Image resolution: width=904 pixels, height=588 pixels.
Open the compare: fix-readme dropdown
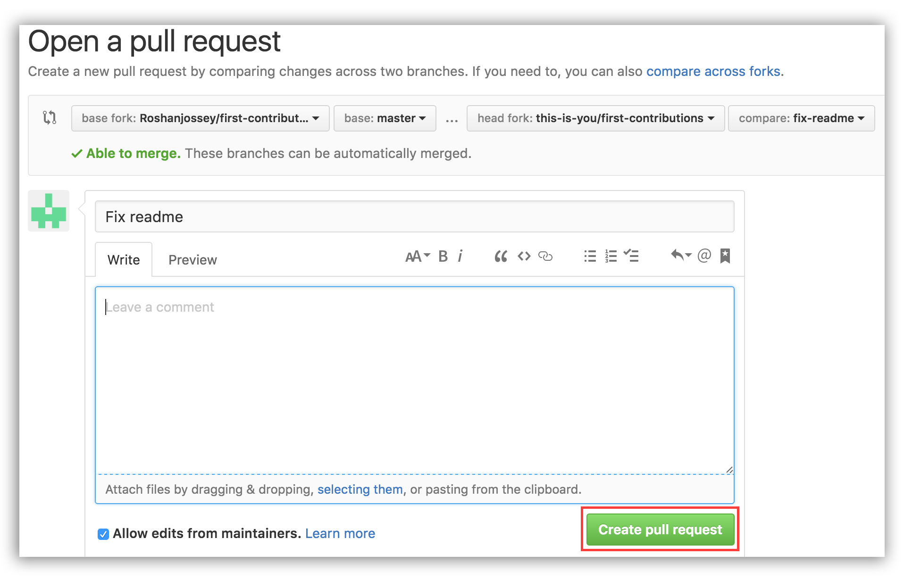(x=801, y=118)
